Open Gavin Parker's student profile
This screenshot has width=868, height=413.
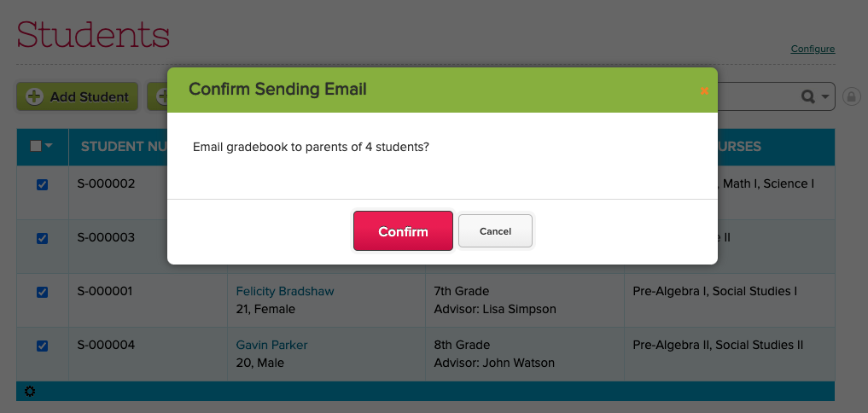271,346
